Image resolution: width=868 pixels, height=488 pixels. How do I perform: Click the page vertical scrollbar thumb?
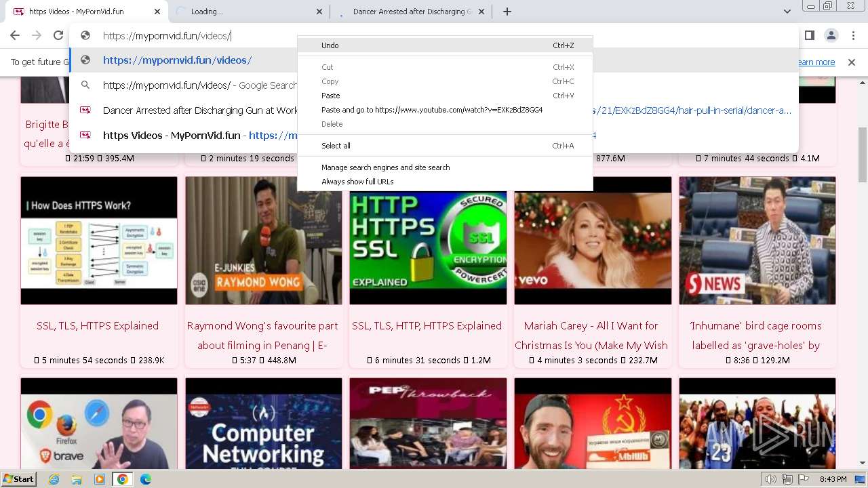click(863, 155)
